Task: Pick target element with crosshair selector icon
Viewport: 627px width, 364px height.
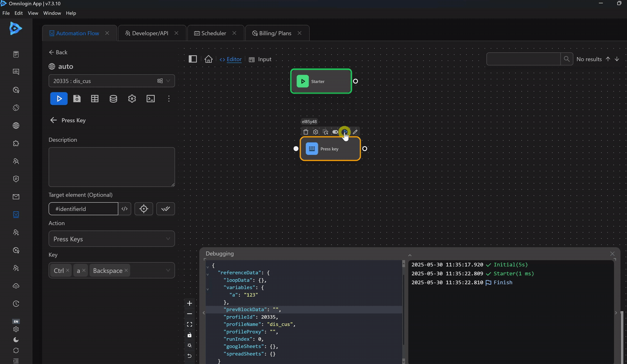Action: tap(144, 209)
